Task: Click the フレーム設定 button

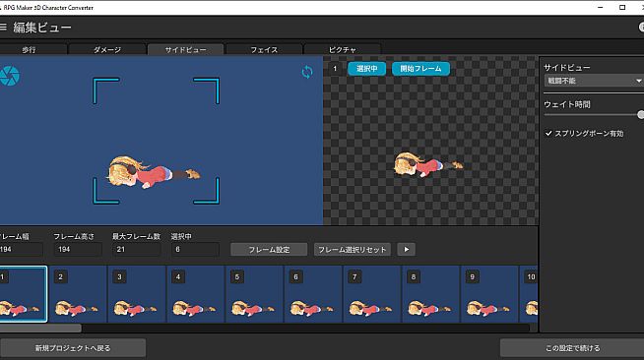Action: [269, 249]
